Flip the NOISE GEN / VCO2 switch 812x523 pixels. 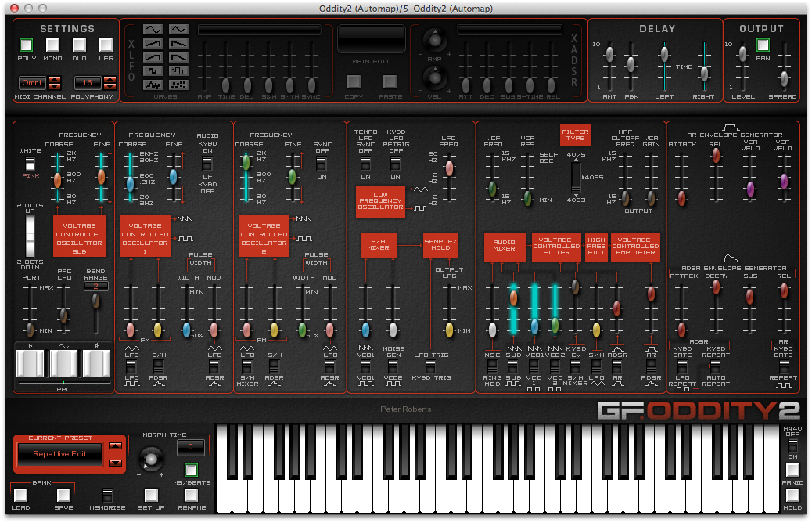[x=393, y=366]
